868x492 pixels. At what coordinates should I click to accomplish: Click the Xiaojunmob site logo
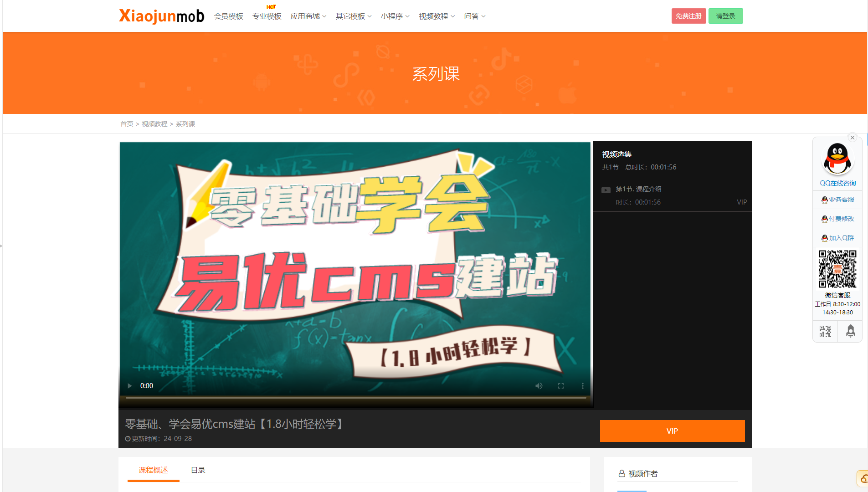161,16
